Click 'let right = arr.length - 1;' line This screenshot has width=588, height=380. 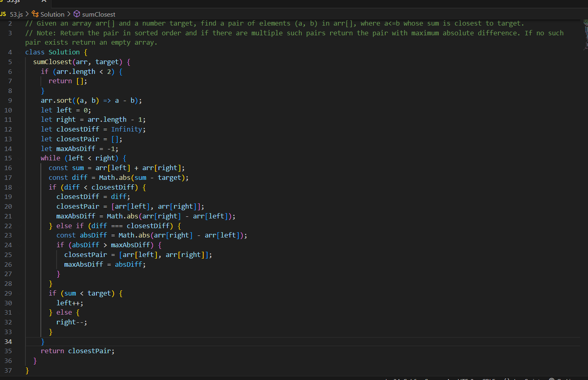(93, 120)
